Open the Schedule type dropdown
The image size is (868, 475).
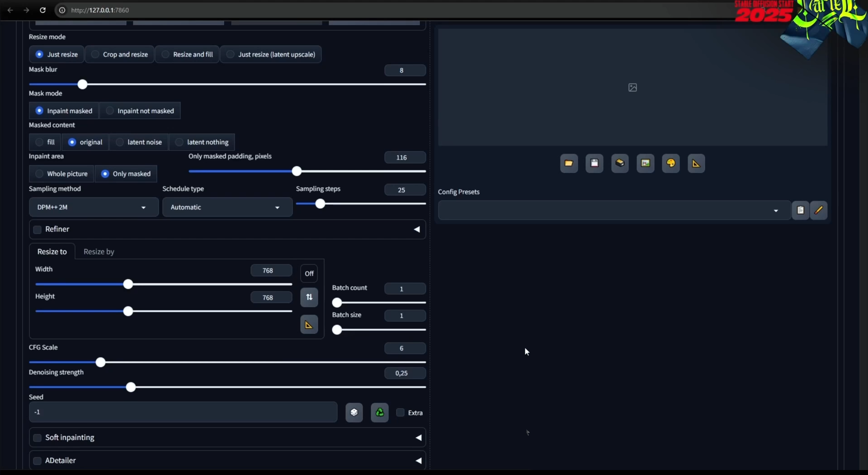[227, 207]
